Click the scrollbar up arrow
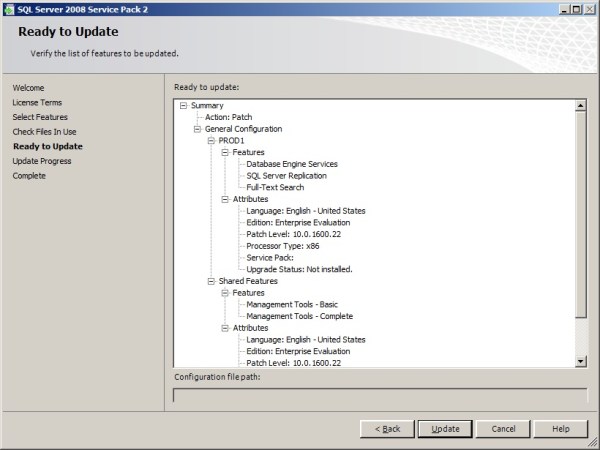The height and width of the screenshot is (450, 600). [580, 105]
